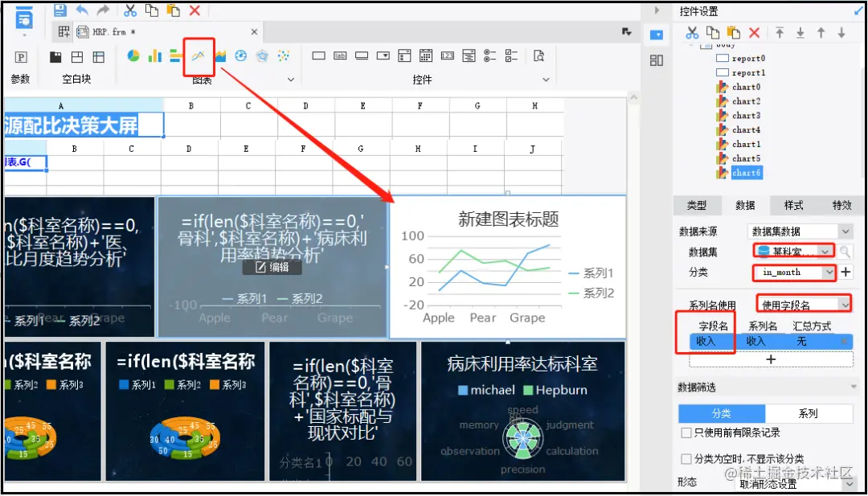Insert a pie chart from the chart toolbar
The height and width of the screenshot is (496, 868).
tap(133, 55)
